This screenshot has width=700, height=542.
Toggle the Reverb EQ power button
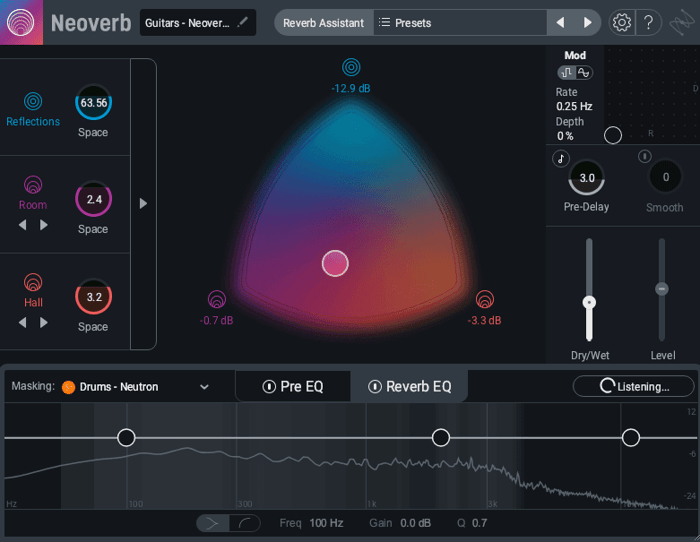click(375, 387)
